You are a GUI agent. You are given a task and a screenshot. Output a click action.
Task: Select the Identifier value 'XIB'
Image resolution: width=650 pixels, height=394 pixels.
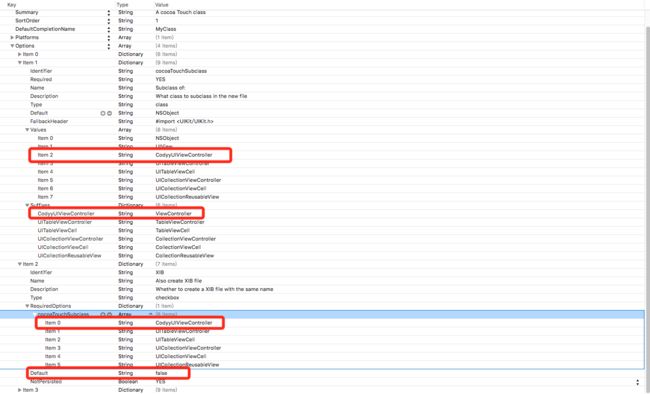click(x=160, y=272)
